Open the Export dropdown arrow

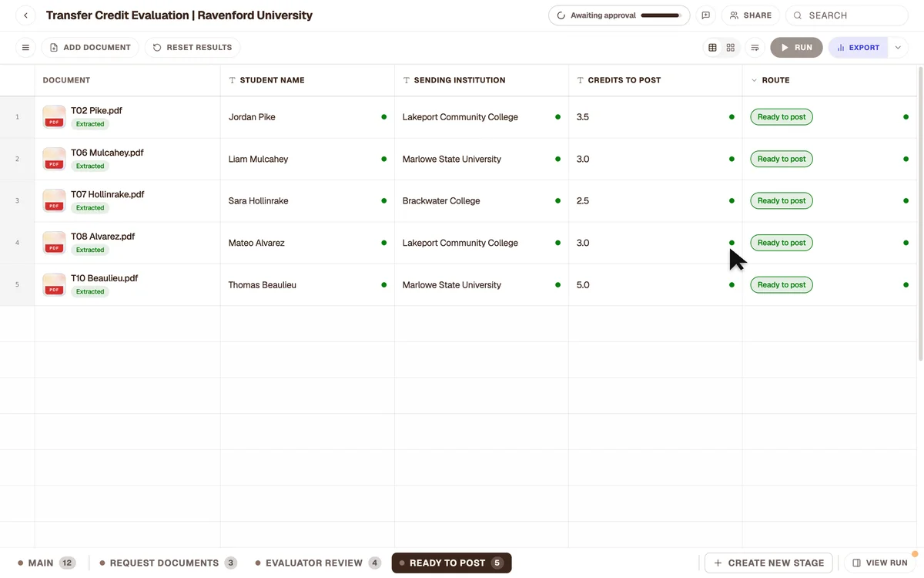[898, 48]
